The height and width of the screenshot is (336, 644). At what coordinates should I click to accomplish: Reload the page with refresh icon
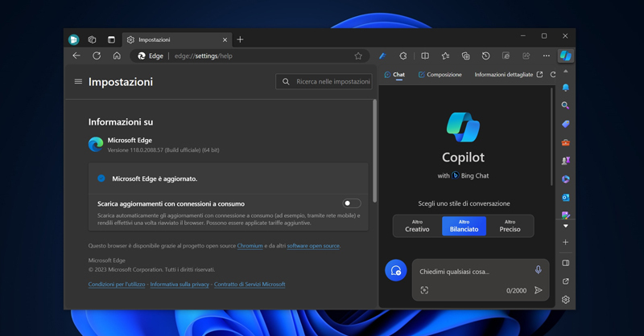click(97, 55)
